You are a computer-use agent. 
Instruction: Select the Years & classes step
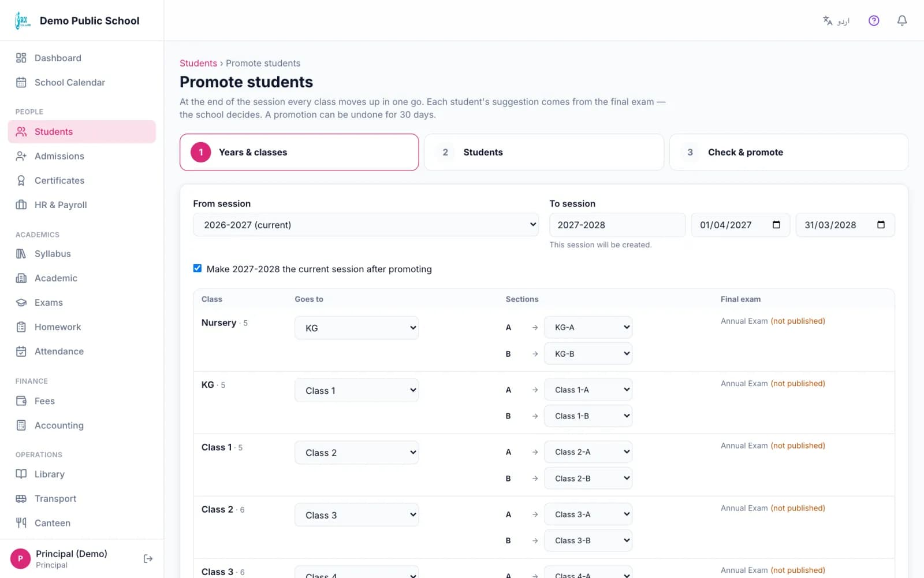pos(299,152)
